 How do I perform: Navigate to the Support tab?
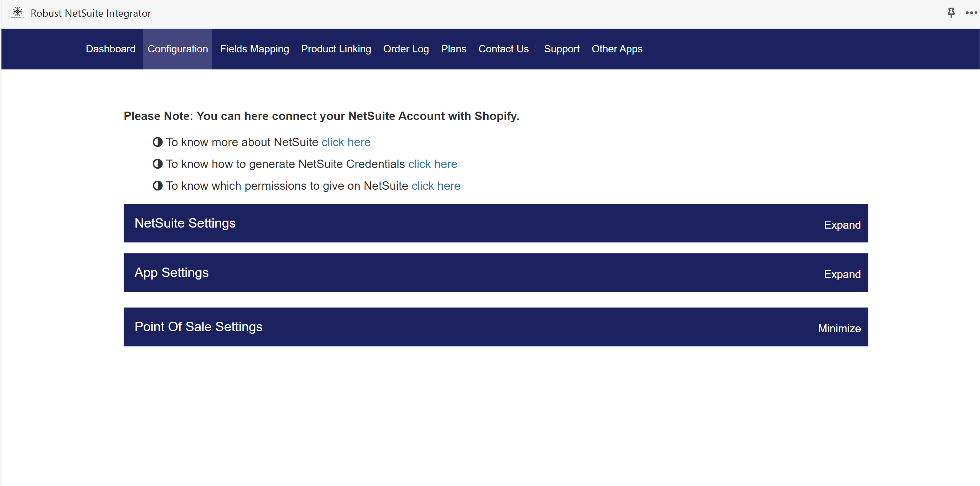click(x=561, y=49)
